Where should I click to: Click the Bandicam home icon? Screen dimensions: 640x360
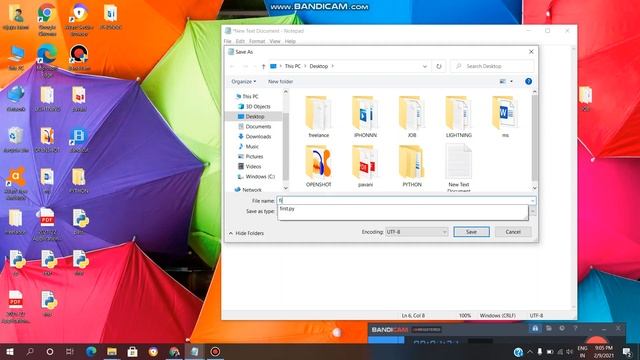click(x=535, y=329)
